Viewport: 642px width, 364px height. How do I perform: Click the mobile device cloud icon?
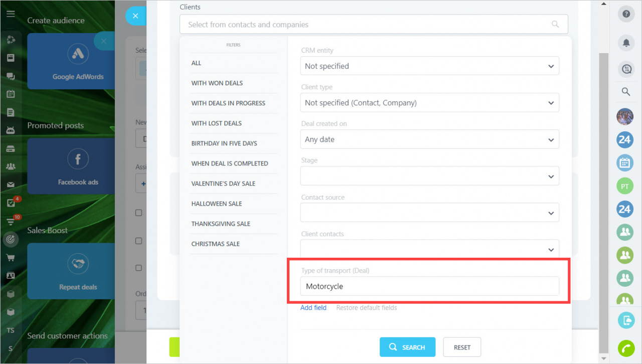point(626,320)
